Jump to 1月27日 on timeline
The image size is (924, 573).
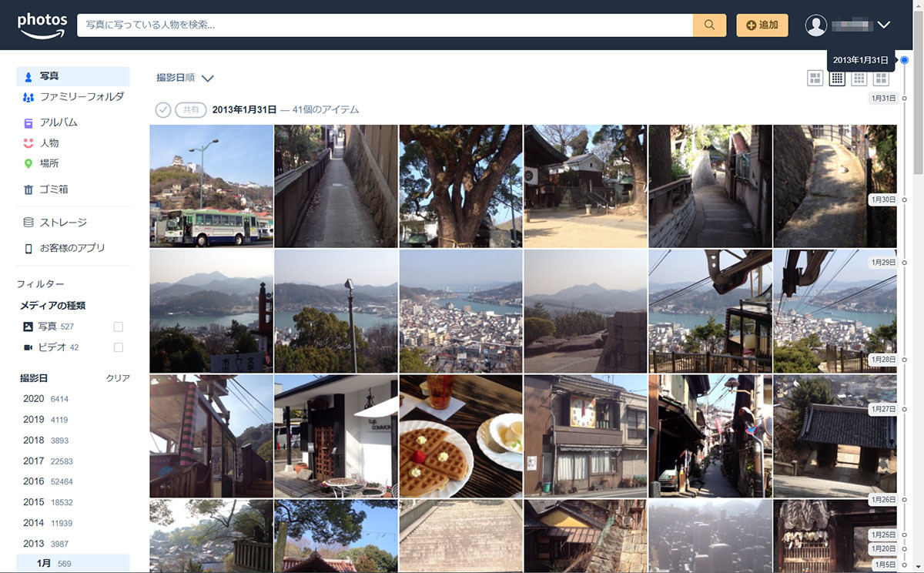tap(883, 409)
